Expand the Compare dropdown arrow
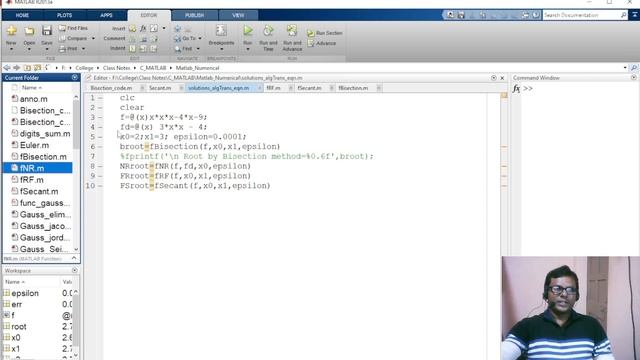640x360 pixels. tap(93, 38)
